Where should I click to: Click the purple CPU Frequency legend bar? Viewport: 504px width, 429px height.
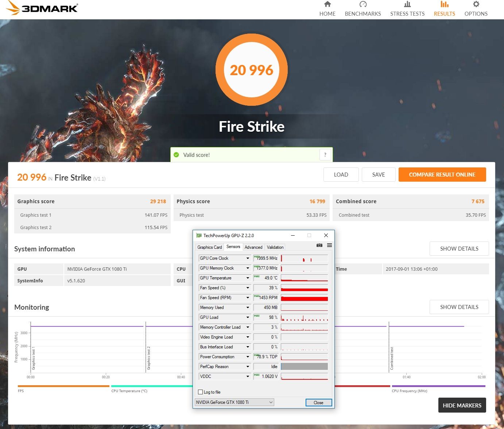point(438,386)
